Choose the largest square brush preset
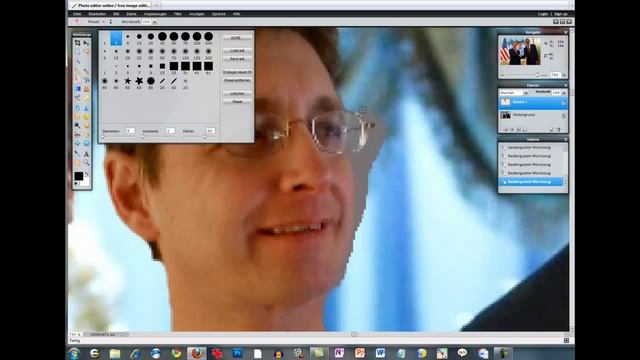Viewport: 640px width, 360px height. 209,66
